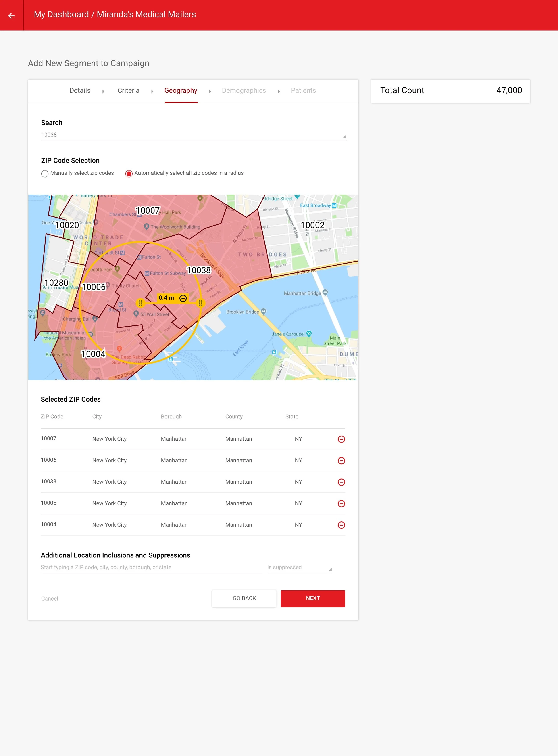Click the Brooklyn Bridge map pin
558x756 pixels.
click(263, 311)
